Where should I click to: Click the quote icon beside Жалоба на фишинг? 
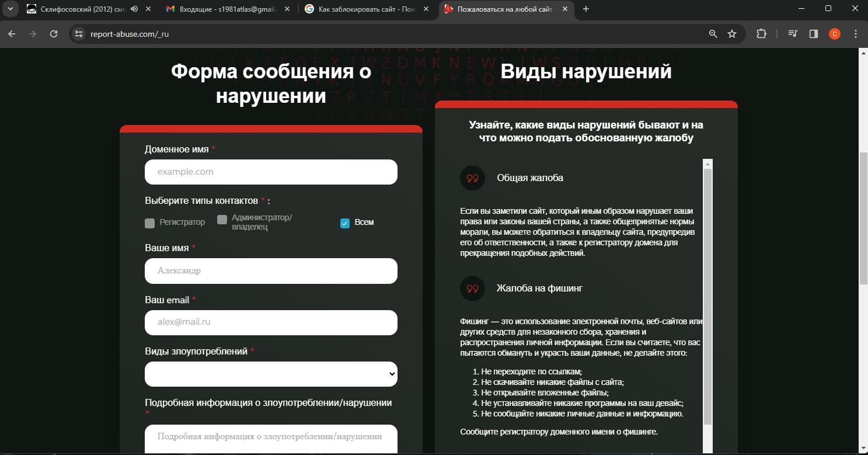click(x=473, y=289)
